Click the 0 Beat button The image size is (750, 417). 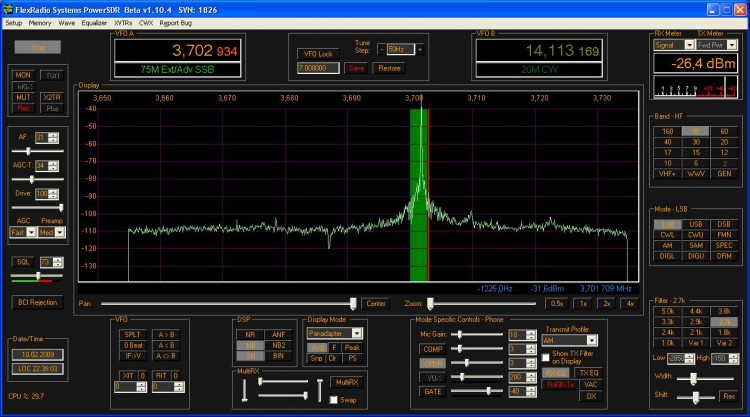[132, 345]
